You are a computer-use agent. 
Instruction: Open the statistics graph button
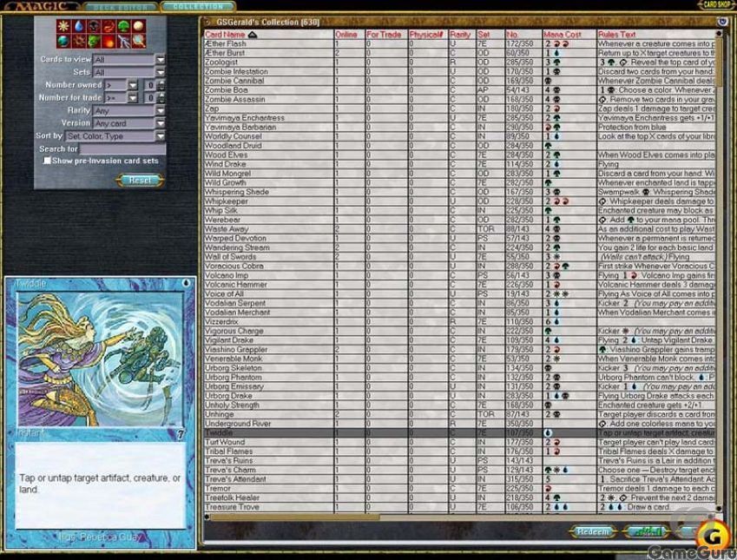point(646,531)
